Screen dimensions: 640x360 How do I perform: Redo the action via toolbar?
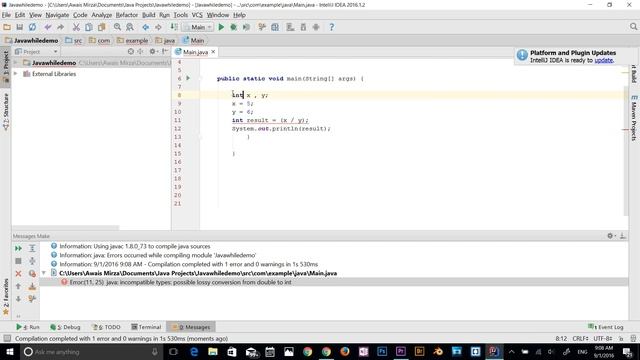coord(60,27)
